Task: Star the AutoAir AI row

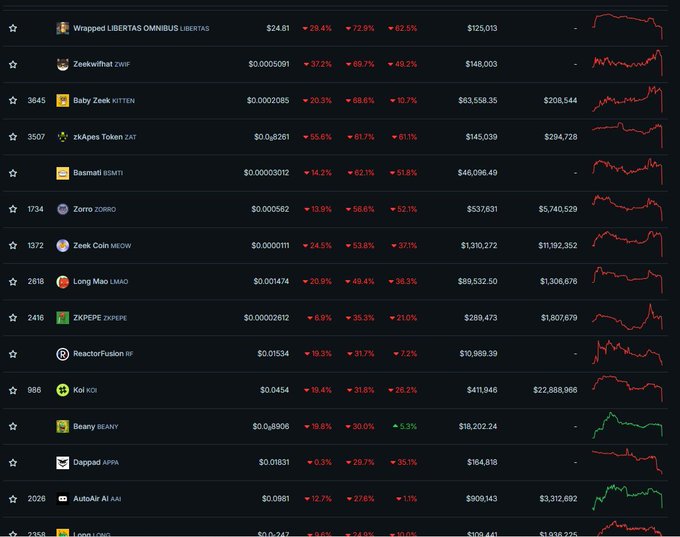Action: pos(13,499)
